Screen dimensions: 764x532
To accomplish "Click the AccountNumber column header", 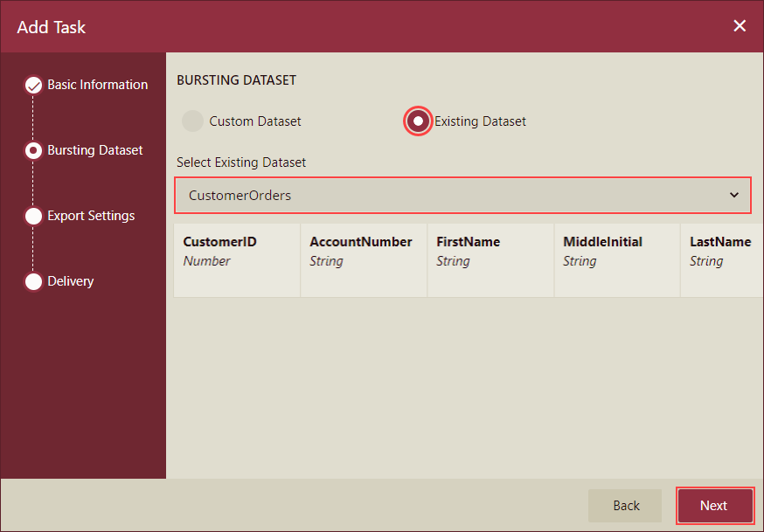I will pyautogui.click(x=353, y=242).
